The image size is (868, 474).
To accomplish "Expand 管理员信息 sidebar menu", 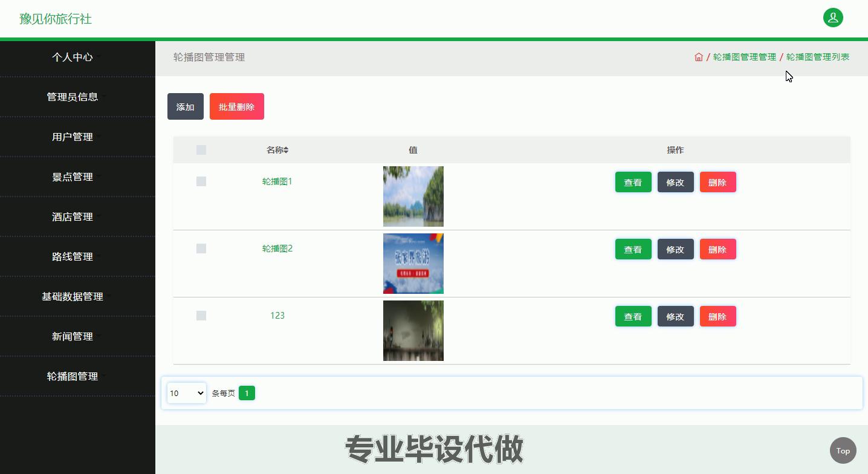I will (77, 97).
